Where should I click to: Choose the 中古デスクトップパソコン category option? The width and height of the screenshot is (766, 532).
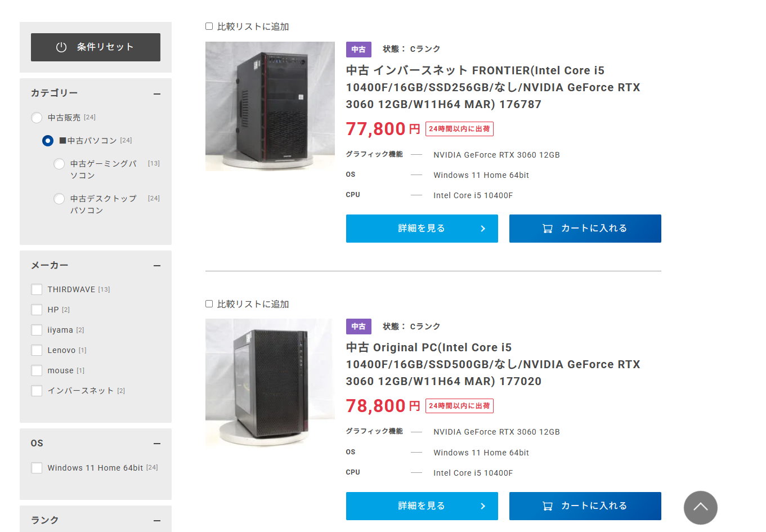[59, 199]
